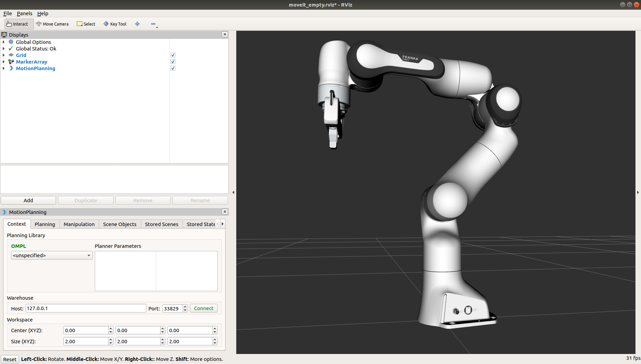Expand the Global Options tree item
The image size is (641, 364).
click(4, 42)
